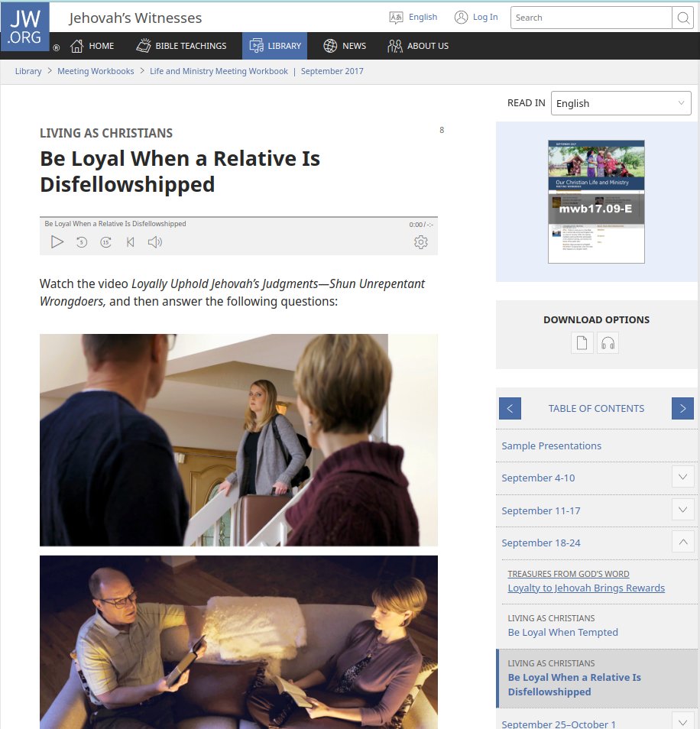Image resolution: width=700 pixels, height=729 pixels.
Task: Click the Bible Teachings book icon
Action: 144,46
